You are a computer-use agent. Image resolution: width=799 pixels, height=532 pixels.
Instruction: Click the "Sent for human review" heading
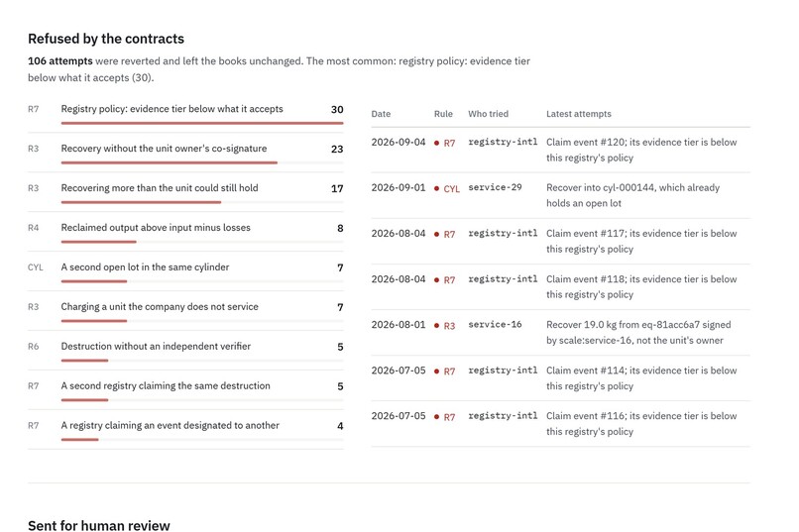pyautogui.click(x=99, y=525)
